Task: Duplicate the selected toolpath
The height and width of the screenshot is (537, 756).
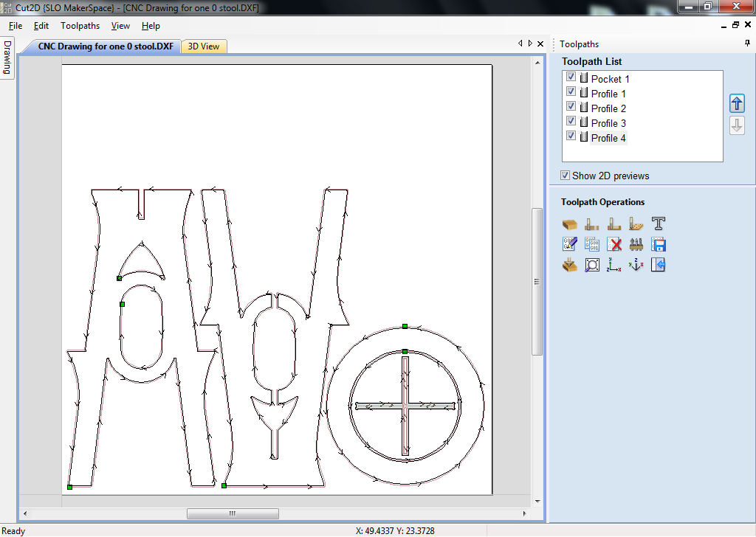Action: click(x=591, y=244)
